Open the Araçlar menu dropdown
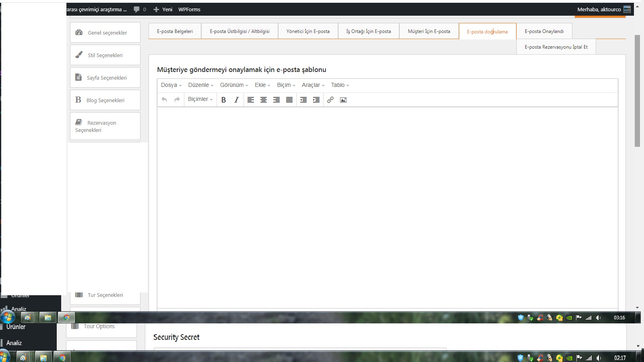This screenshot has height=362, width=644. click(313, 85)
